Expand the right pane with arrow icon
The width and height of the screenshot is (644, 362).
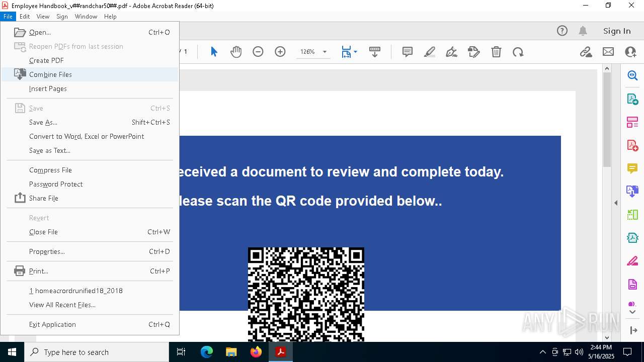pos(633,330)
